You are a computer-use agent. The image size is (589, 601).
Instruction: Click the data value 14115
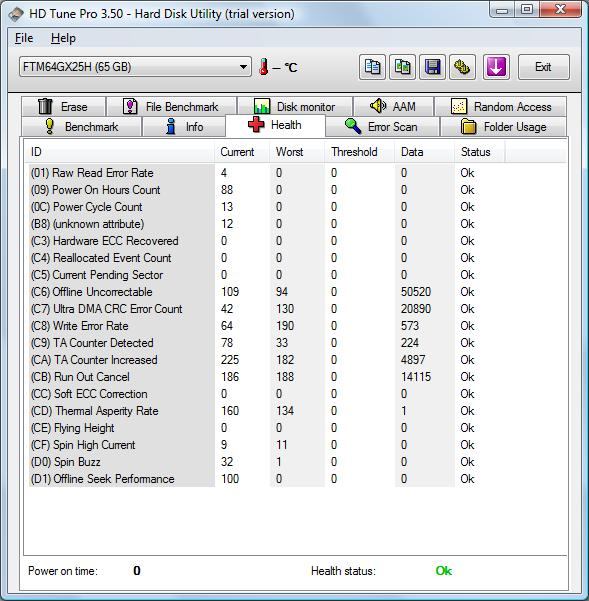pos(416,377)
